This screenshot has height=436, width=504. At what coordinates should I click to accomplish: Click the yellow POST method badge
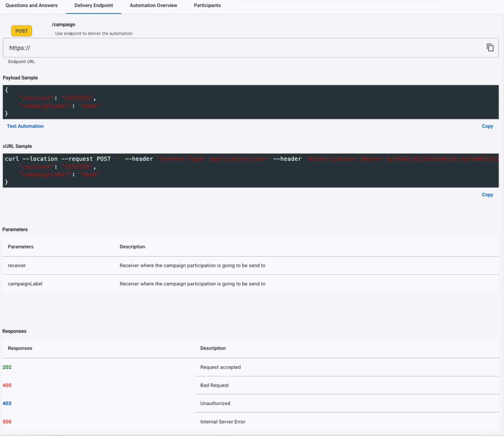(x=22, y=31)
